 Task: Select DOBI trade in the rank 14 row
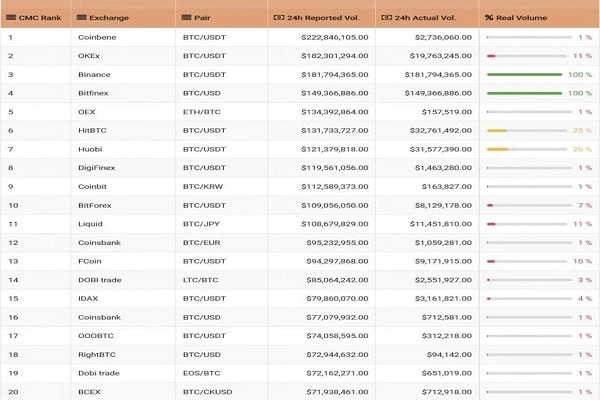point(99,280)
